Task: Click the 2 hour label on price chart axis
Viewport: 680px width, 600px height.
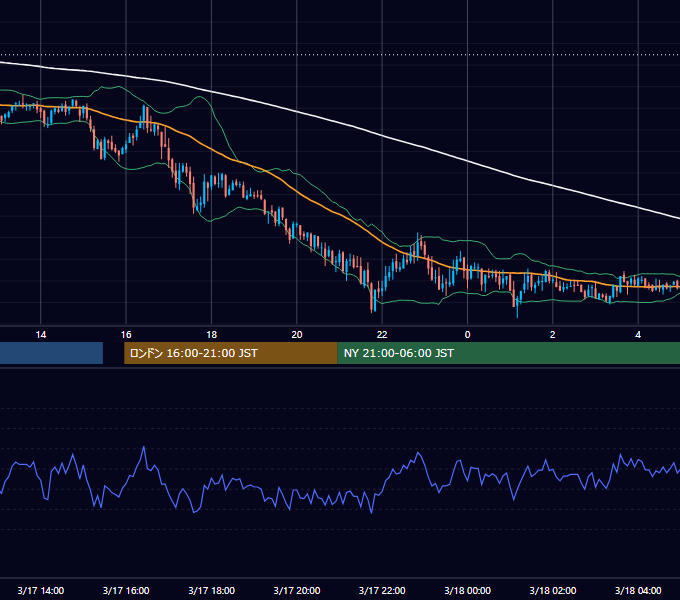Action: click(552, 335)
